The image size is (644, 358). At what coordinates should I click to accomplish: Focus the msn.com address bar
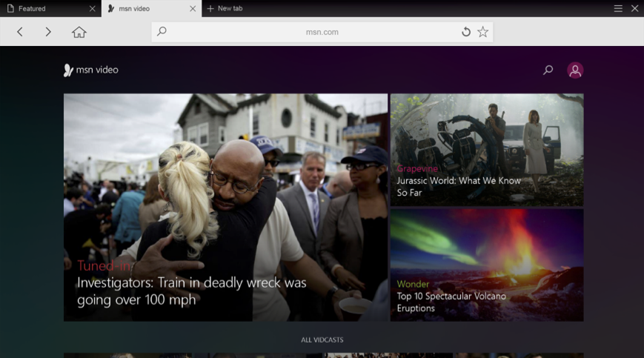coord(322,32)
